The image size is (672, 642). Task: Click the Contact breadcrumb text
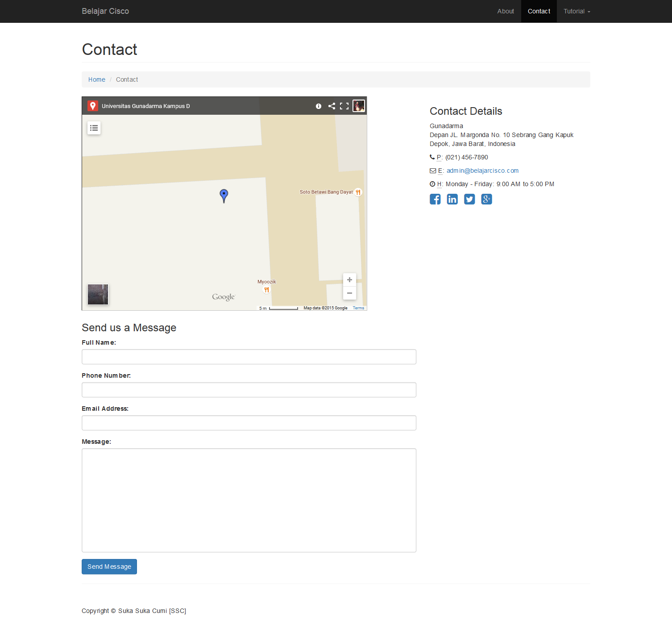coord(127,79)
